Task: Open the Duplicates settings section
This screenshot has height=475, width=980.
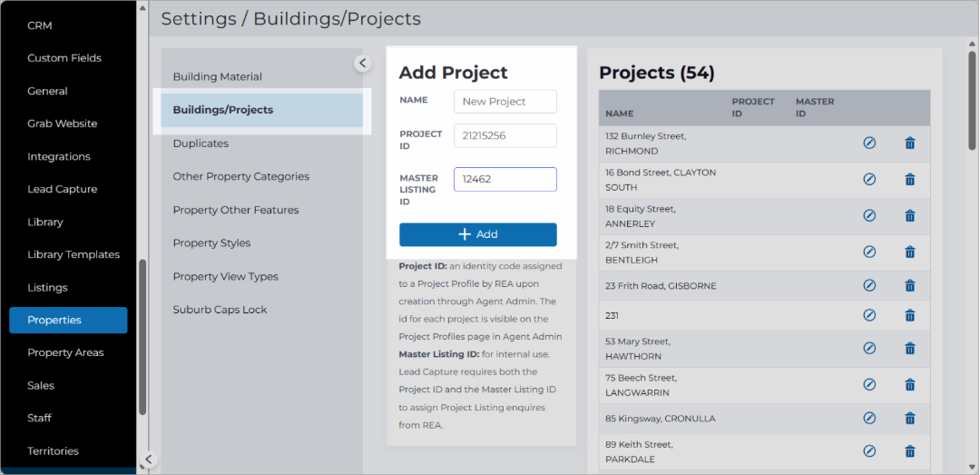Action: 201,143
